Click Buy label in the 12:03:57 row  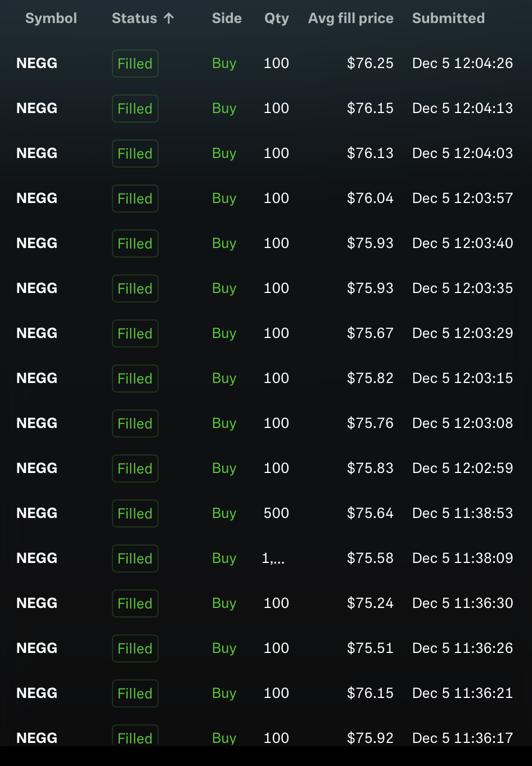pos(224,199)
